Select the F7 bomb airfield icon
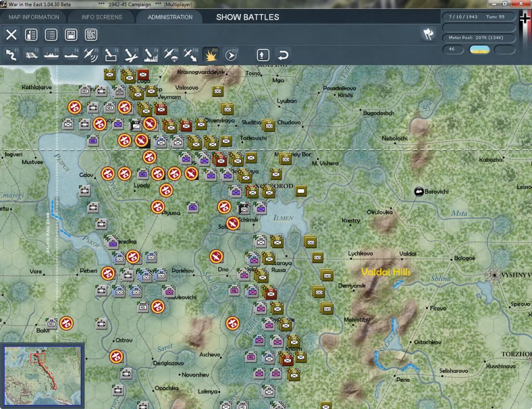The image size is (532, 409). [131, 55]
